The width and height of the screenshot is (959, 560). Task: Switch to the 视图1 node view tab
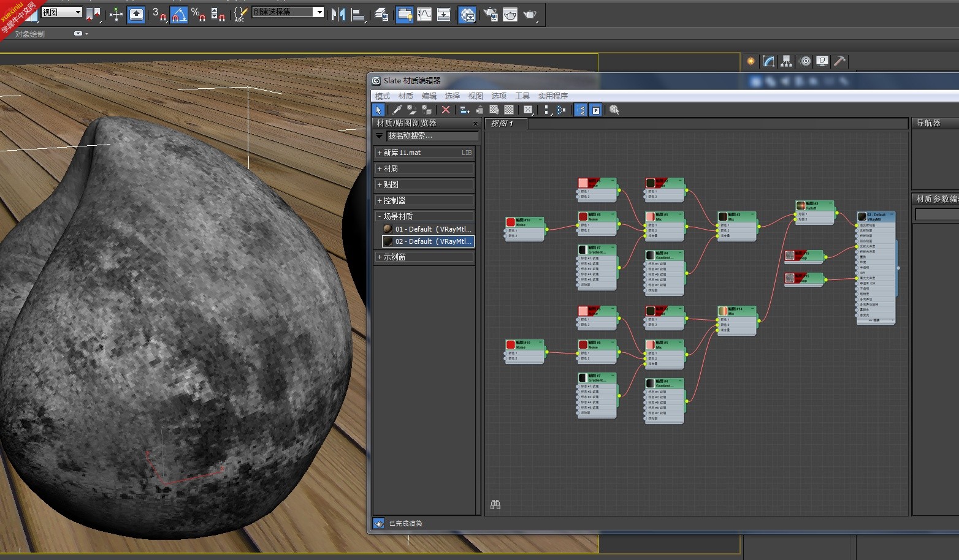click(506, 124)
